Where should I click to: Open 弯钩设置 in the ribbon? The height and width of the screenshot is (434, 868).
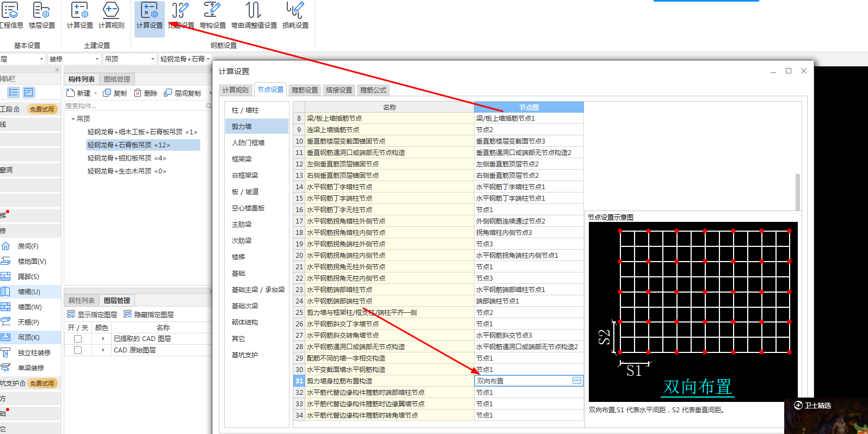point(212,15)
